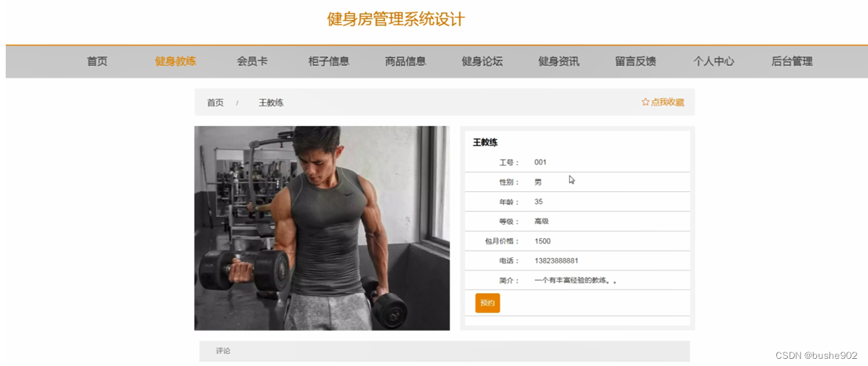Click the 王教练 name heading in details

(485, 143)
